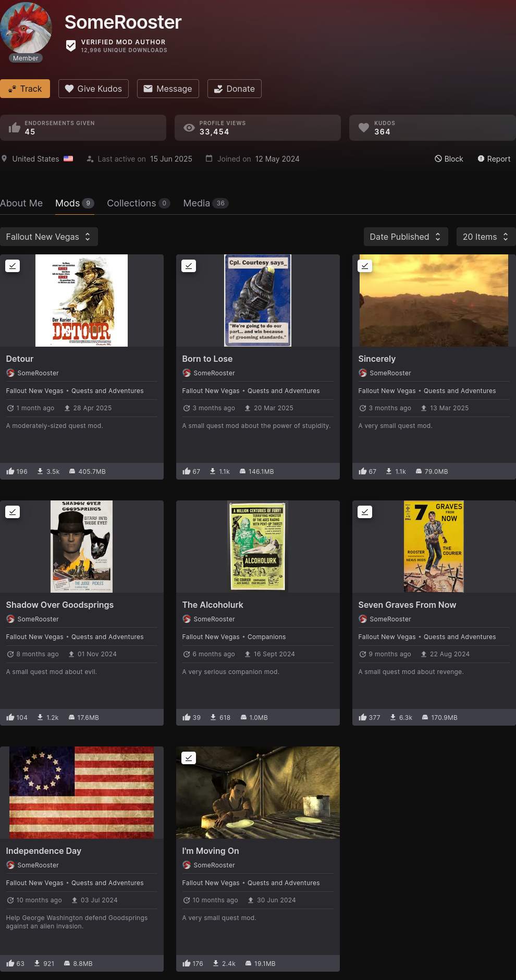The width and height of the screenshot is (516, 980).
Task: Click the SomeRooster rooster avatar image
Action: point(26,28)
